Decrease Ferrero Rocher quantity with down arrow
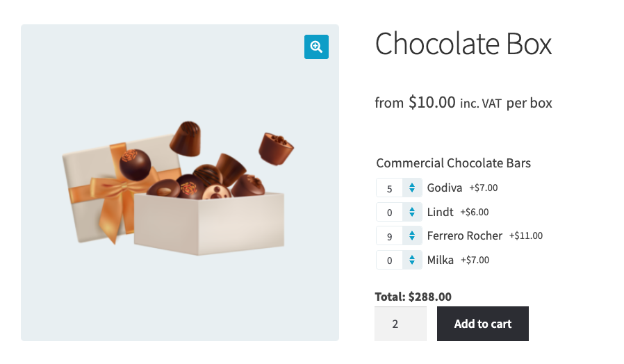 412,239
